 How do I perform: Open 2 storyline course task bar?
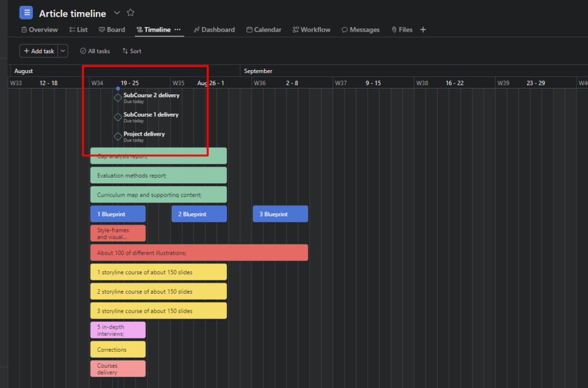click(158, 291)
